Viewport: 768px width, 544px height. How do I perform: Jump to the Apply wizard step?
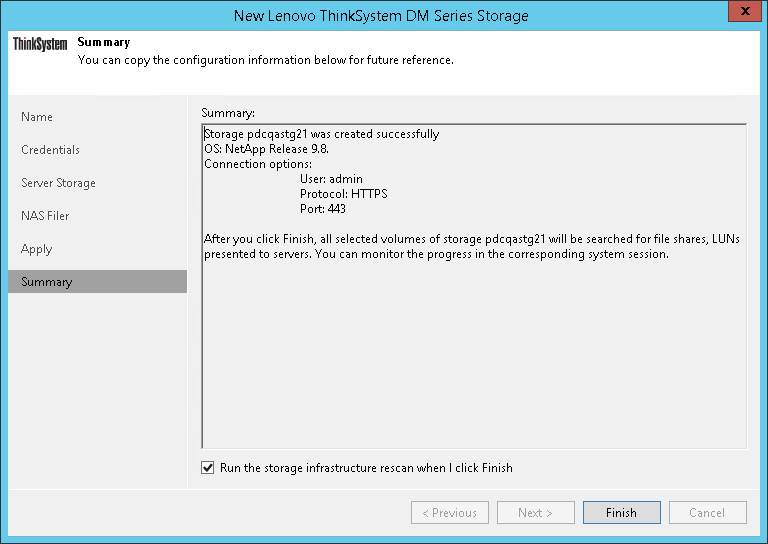(36, 249)
